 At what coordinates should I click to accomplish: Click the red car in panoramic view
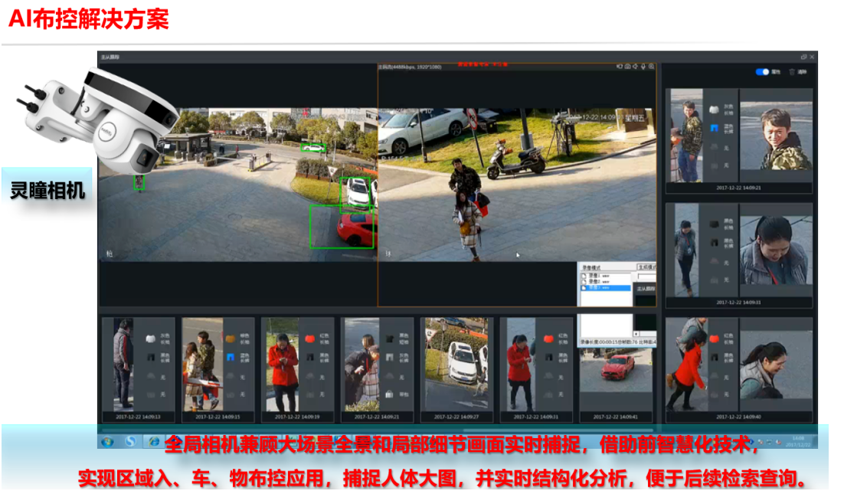[x=355, y=228]
